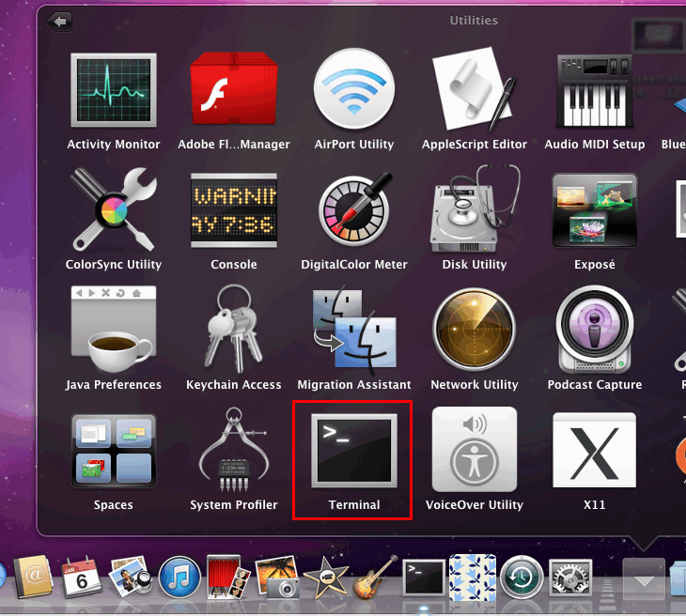Open iCal in the Dock
686x616 pixels.
(x=82, y=577)
